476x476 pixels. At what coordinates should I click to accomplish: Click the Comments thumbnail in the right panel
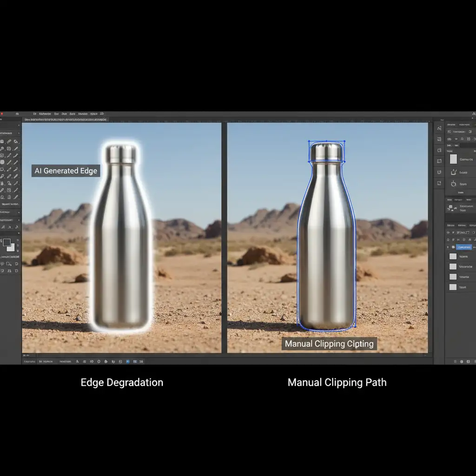(x=453, y=159)
